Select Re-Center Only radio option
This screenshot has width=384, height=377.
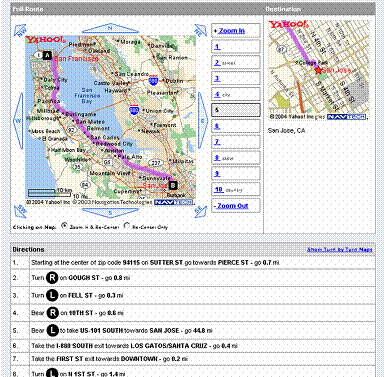[x=127, y=226]
